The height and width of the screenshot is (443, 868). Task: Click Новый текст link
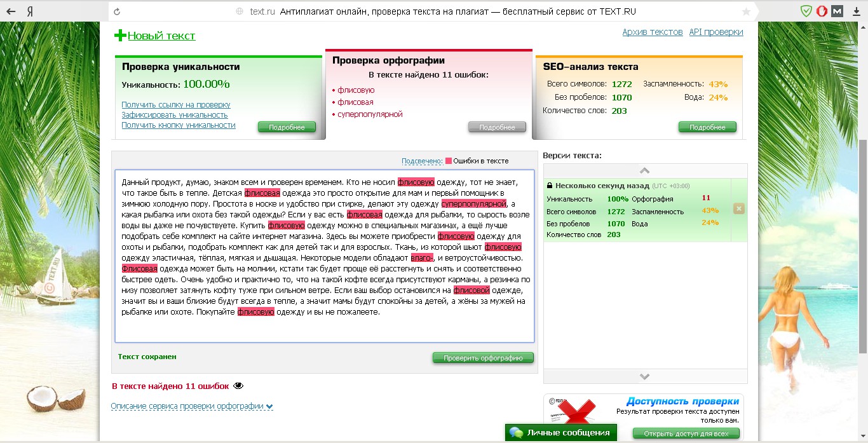[x=161, y=36]
